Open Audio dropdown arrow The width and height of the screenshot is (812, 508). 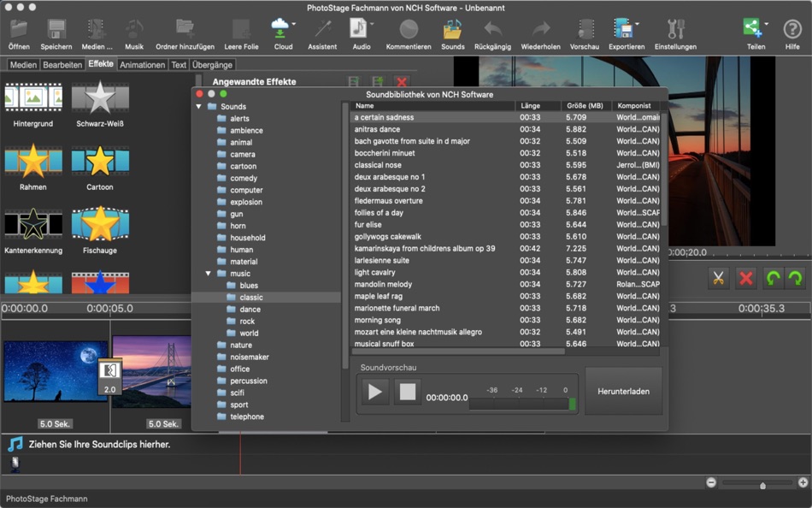tap(371, 24)
